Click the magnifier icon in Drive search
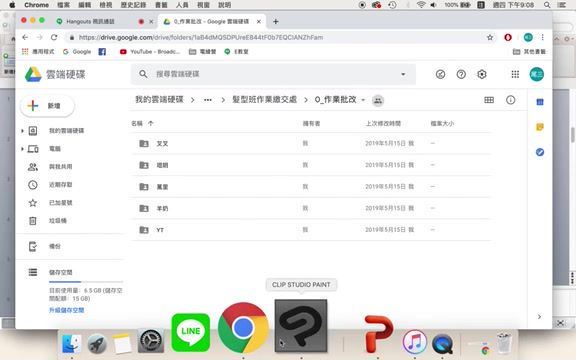576x360 pixels. click(143, 74)
